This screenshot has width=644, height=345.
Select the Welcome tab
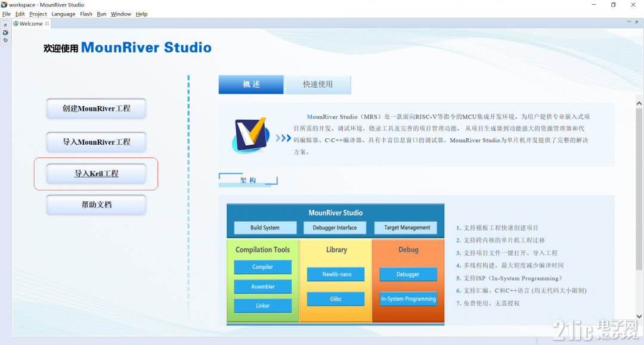tap(31, 23)
